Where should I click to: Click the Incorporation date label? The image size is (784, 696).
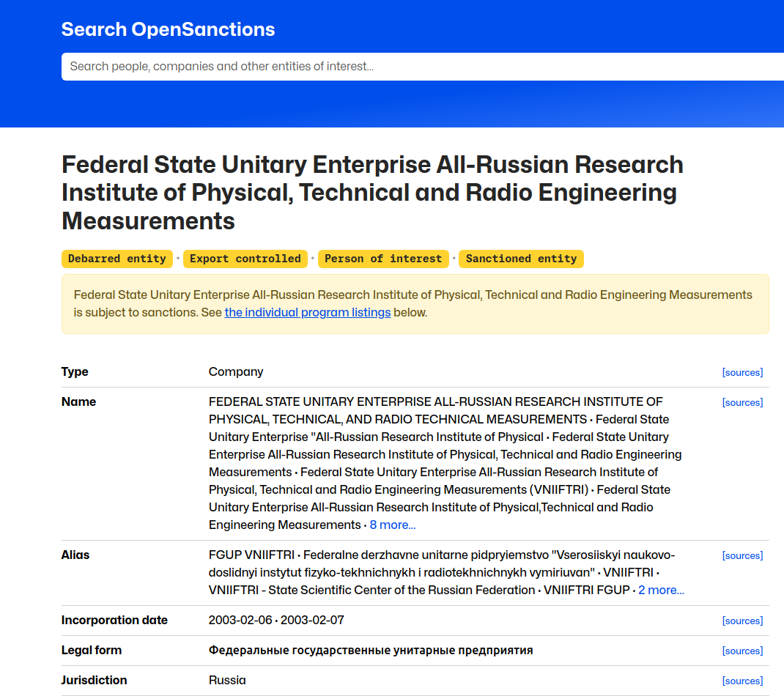(x=114, y=620)
